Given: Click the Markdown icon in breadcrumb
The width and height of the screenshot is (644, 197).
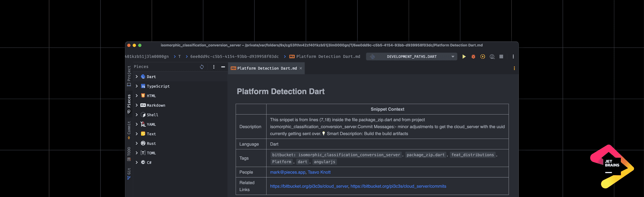Looking at the screenshot, I should tap(292, 57).
